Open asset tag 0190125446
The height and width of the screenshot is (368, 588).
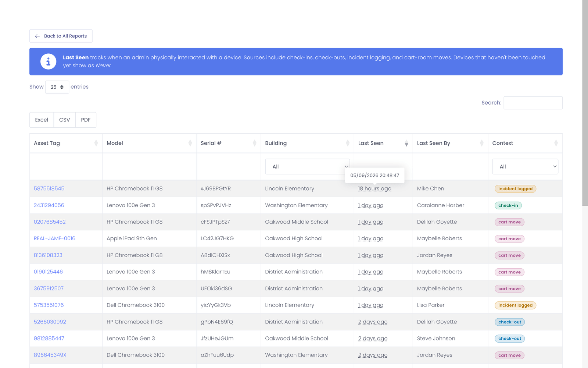[48, 272]
